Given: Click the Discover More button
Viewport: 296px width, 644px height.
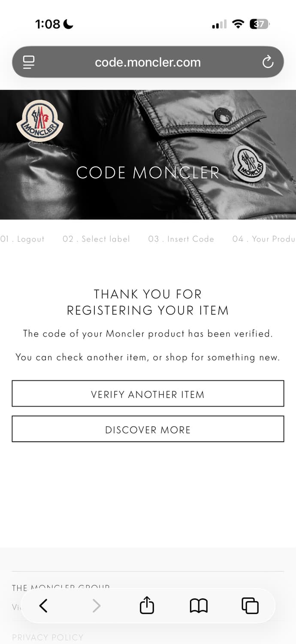Looking at the screenshot, I should [148, 429].
